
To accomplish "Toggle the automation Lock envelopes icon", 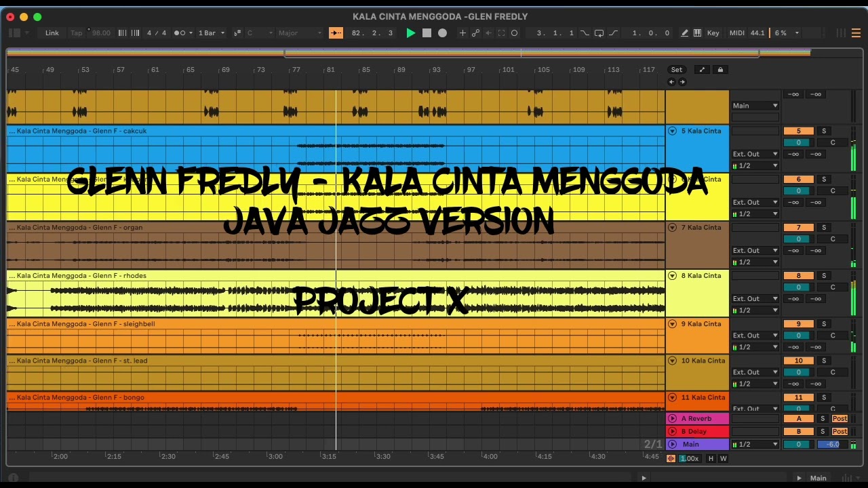I will pyautogui.click(x=720, y=70).
